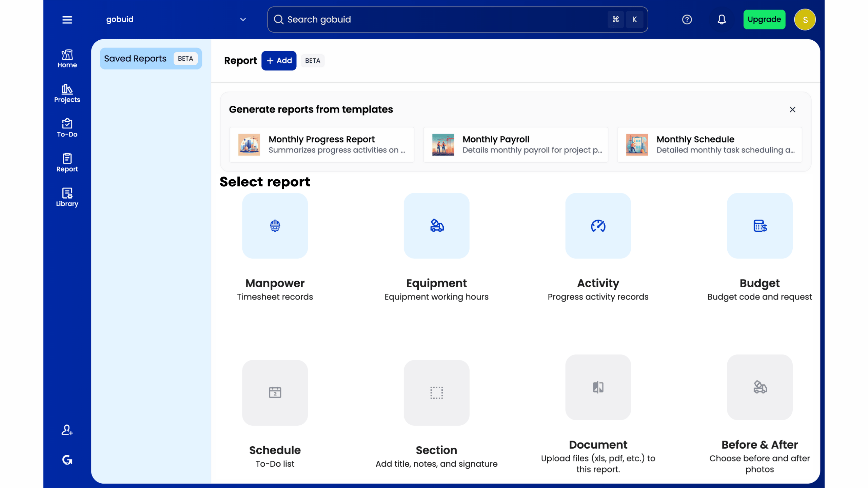Choose the Activity report icon

pyautogui.click(x=598, y=226)
